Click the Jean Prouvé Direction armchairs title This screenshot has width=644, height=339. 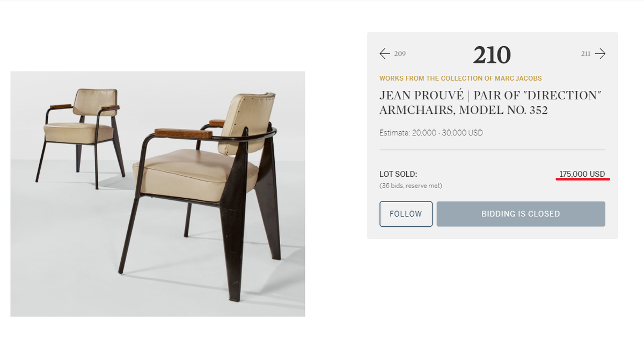click(490, 103)
